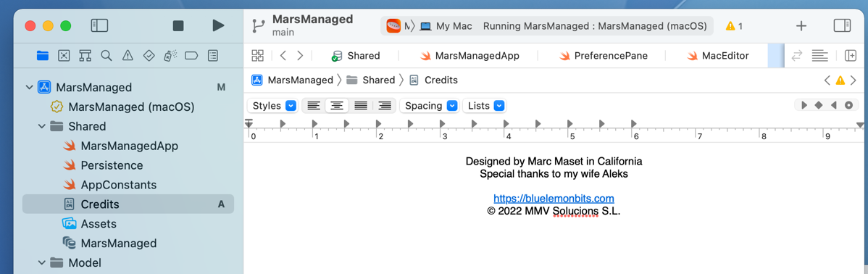Viewport: 868px width, 274px height.
Task: Switch to the PreferencePane tab
Action: pyautogui.click(x=604, y=55)
